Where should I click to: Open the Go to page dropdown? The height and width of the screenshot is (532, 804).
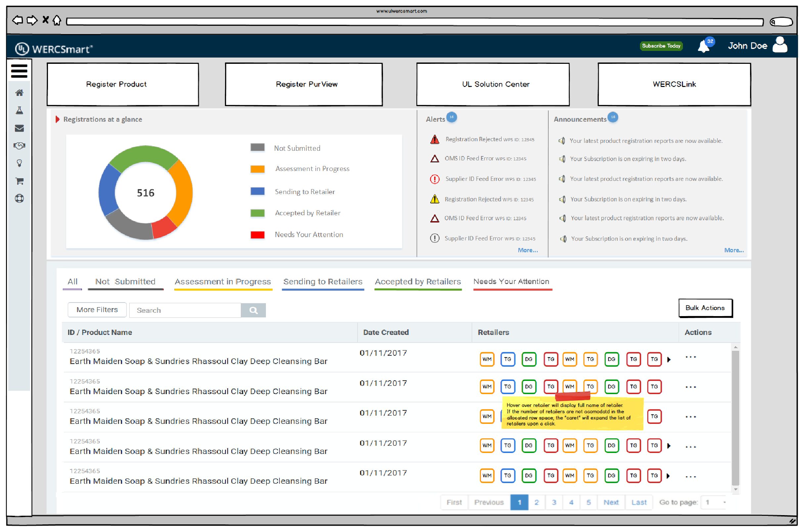click(x=715, y=503)
